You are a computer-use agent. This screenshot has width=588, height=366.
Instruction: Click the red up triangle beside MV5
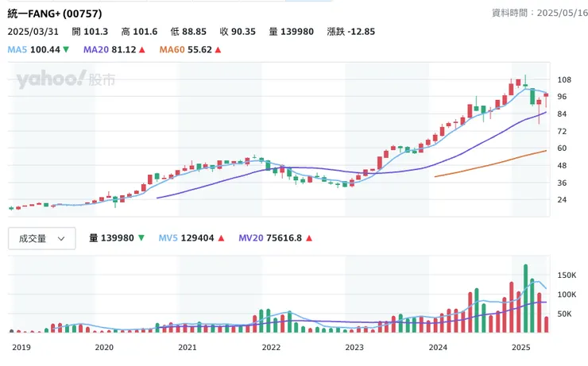click(221, 238)
